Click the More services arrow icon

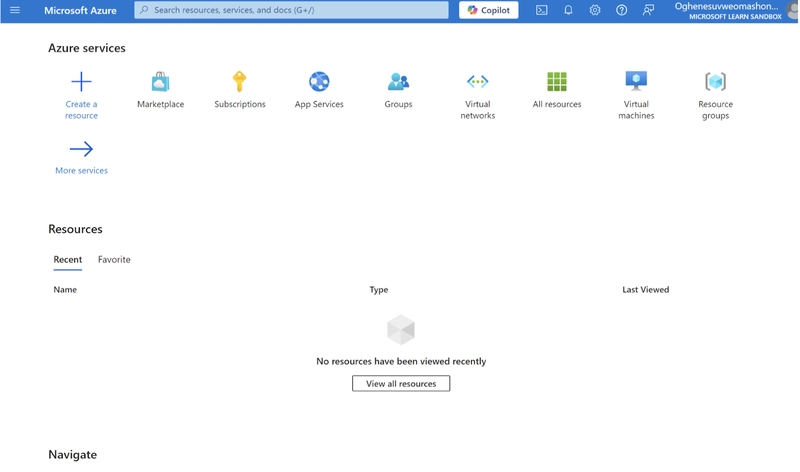pos(81,149)
